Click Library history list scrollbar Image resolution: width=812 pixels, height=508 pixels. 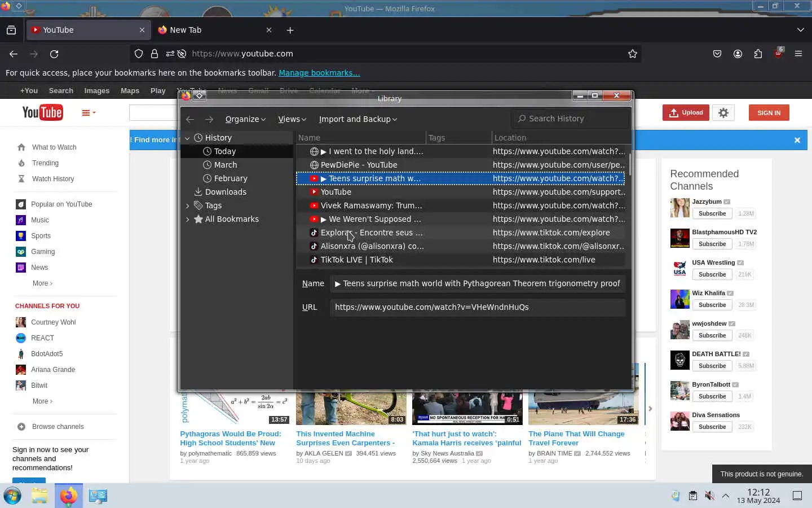629,164
